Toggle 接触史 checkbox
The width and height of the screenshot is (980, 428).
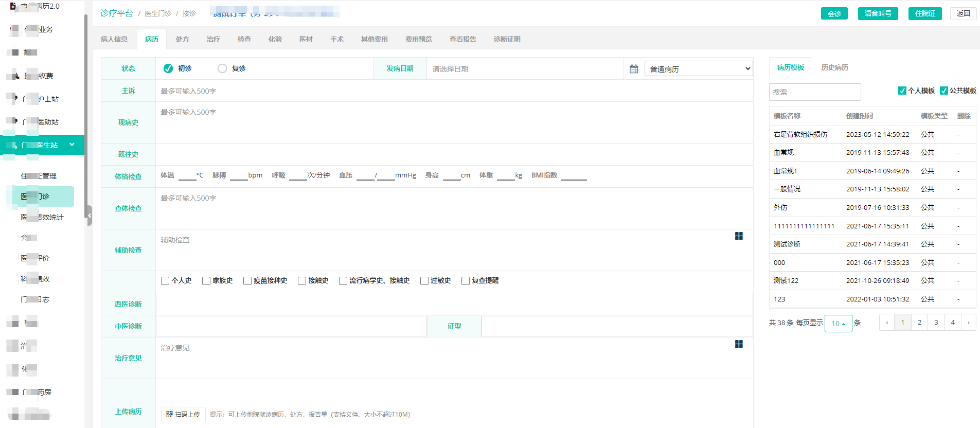pos(302,281)
